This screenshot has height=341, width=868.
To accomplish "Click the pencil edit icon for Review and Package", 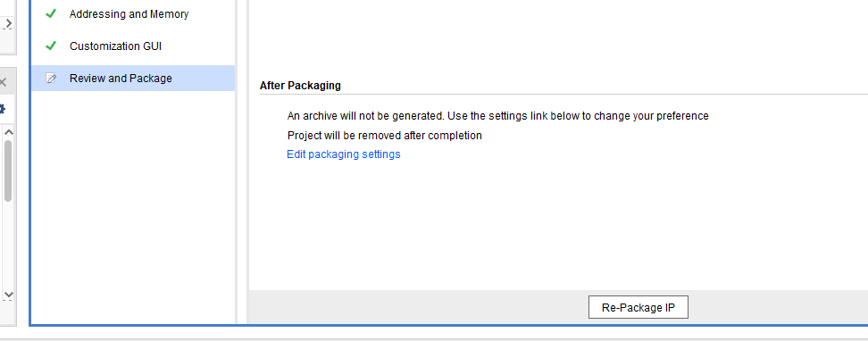I will click(x=51, y=78).
